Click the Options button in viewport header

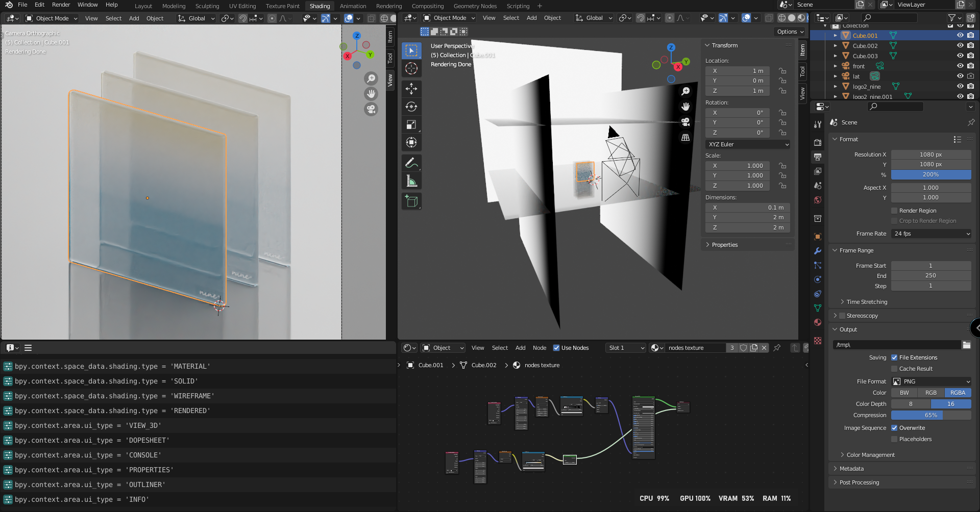tap(790, 32)
